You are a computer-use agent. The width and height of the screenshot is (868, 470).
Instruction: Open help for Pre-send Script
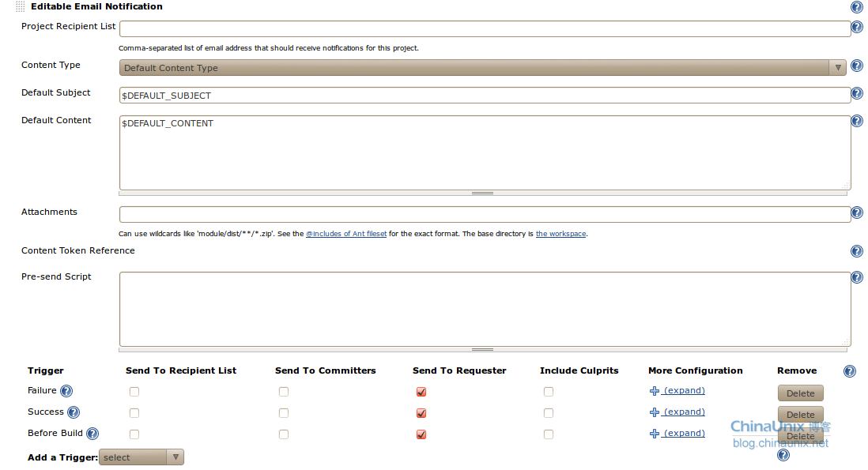tap(856, 277)
